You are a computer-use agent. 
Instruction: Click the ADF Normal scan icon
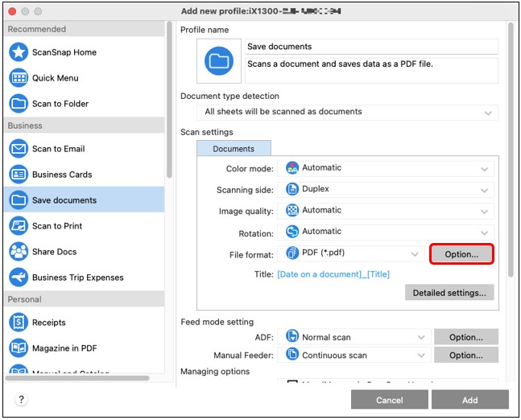pyautogui.click(x=292, y=336)
